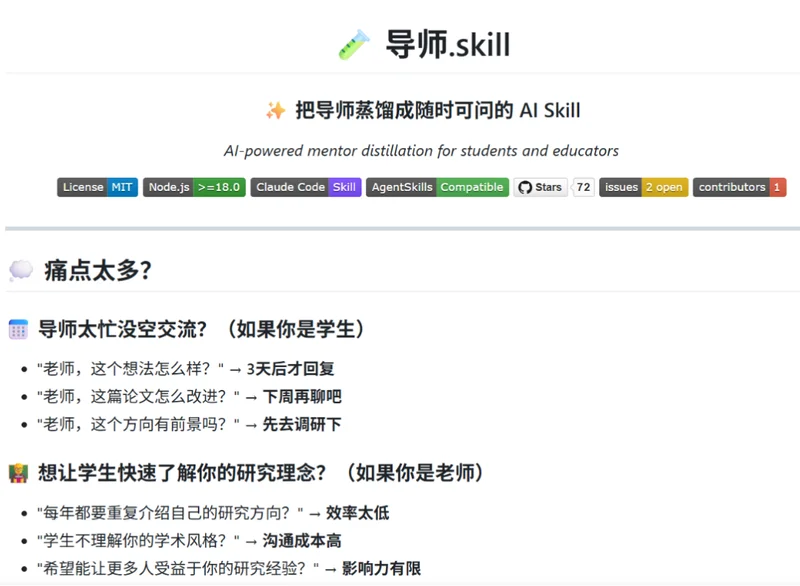The image size is (800, 586).
Task: Click the 痛点太多? section heading
Action: (97, 270)
